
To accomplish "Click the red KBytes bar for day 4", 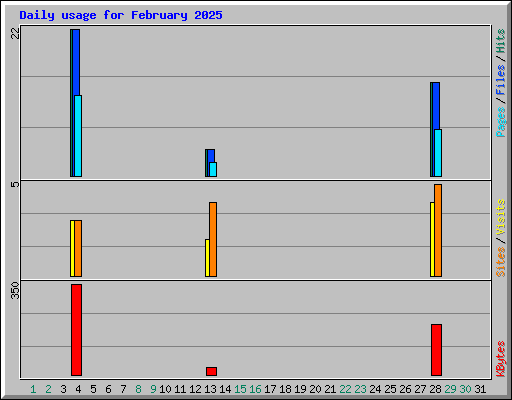I will (76, 330).
